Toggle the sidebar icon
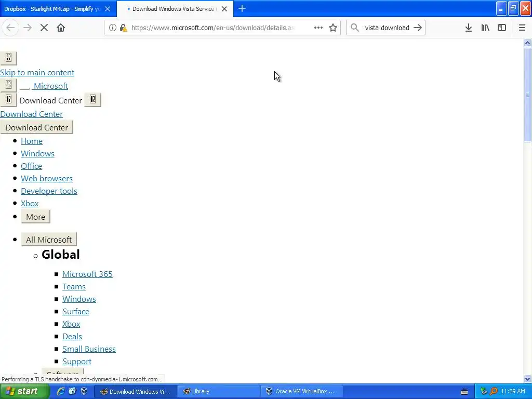The width and height of the screenshot is (532, 399). [502, 28]
